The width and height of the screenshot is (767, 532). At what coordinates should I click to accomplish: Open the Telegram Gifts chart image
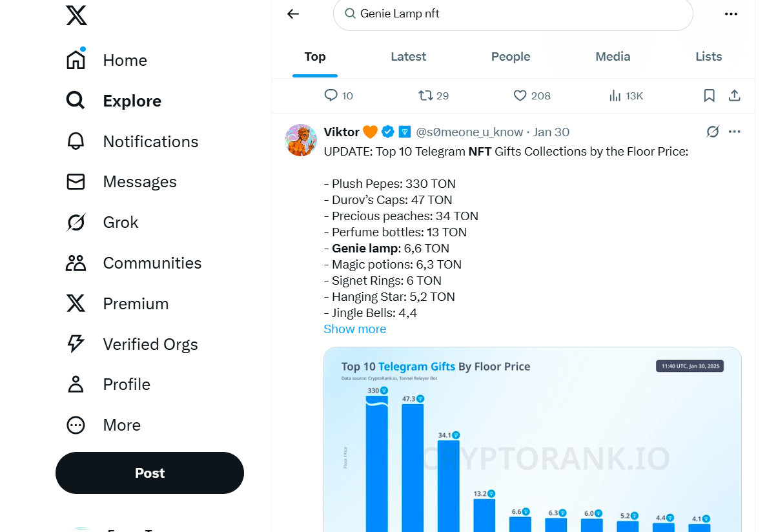coord(532,440)
